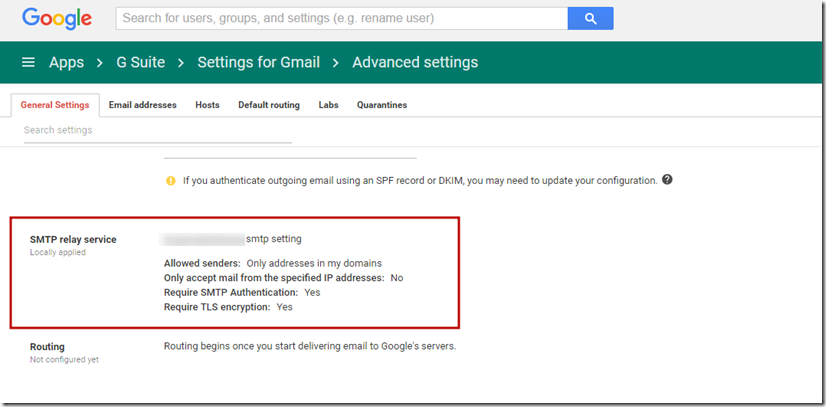Select the General Settings tab
Screen dimensions: 826x407
click(x=55, y=105)
